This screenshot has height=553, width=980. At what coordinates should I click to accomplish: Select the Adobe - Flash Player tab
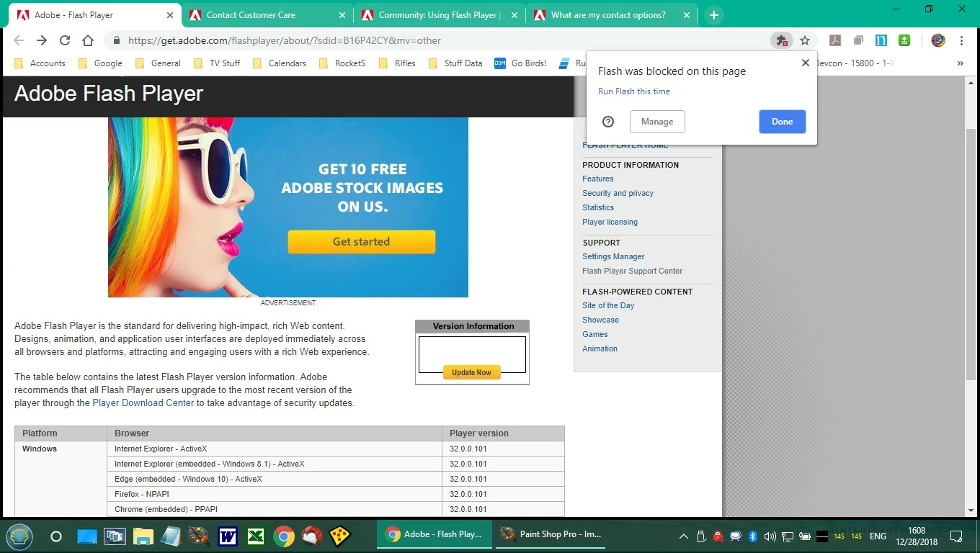coord(94,15)
